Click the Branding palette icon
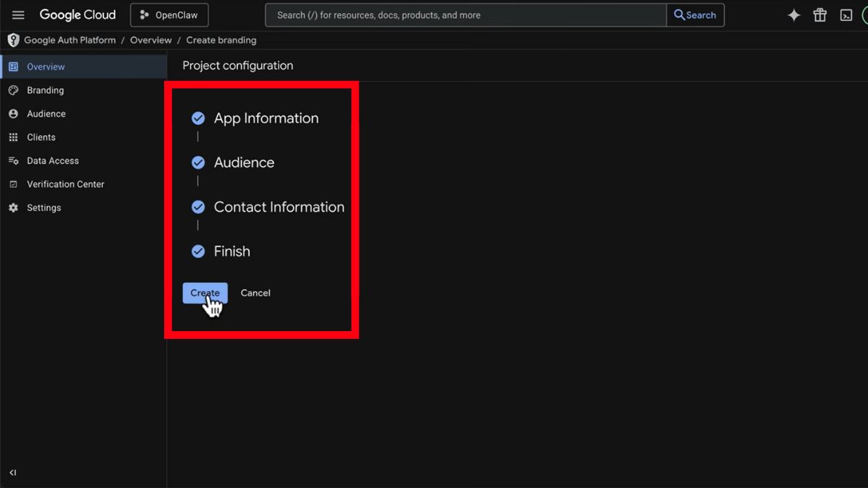868x488 pixels. click(13, 90)
